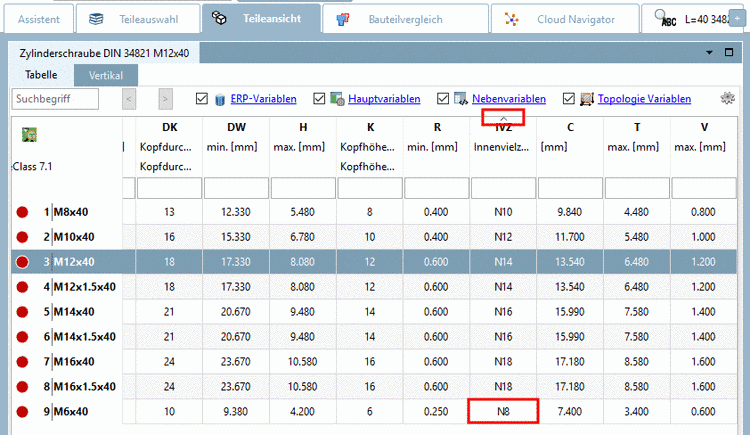Click the red status dot for M8x40
The image size is (750, 435).
[x=22, y=212]
